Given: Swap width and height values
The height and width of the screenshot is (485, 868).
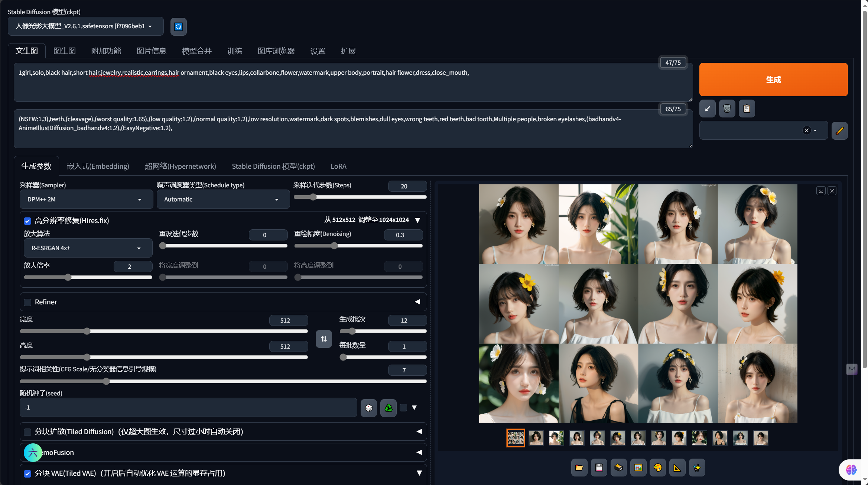Looking at the screenshot, I should (x=324, y=339).
